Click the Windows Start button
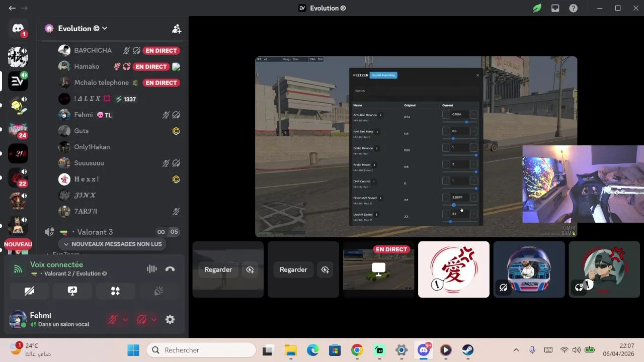 click(x=133, y=350)
